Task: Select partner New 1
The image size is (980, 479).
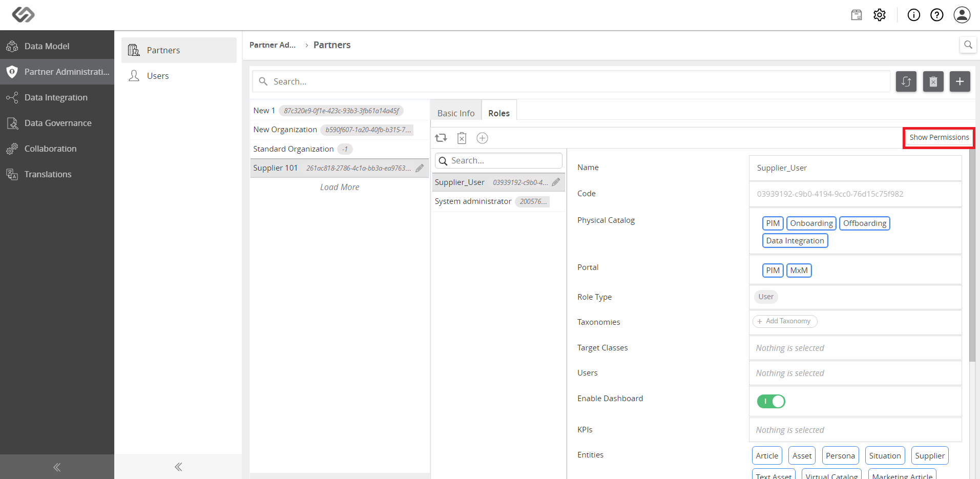Action: point(339,111)
